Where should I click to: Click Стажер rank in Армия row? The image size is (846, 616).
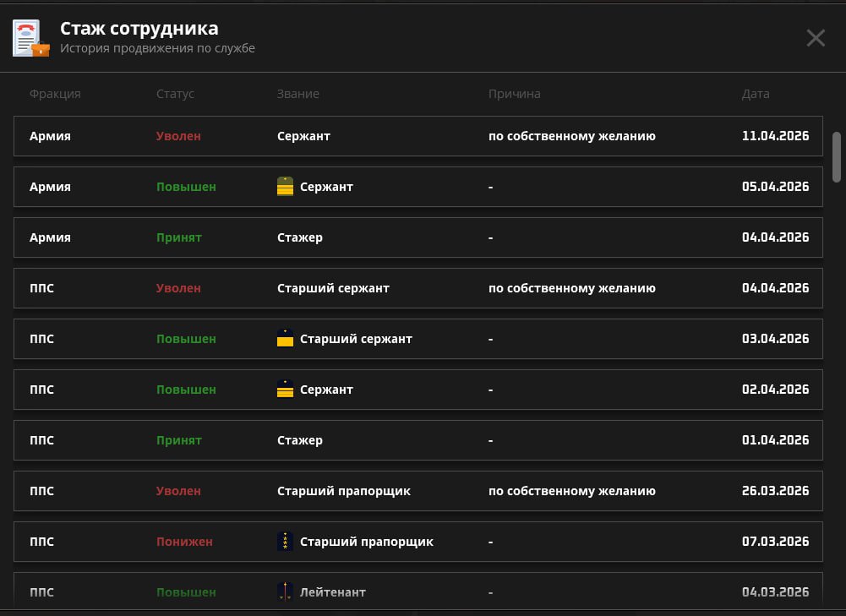300,237
